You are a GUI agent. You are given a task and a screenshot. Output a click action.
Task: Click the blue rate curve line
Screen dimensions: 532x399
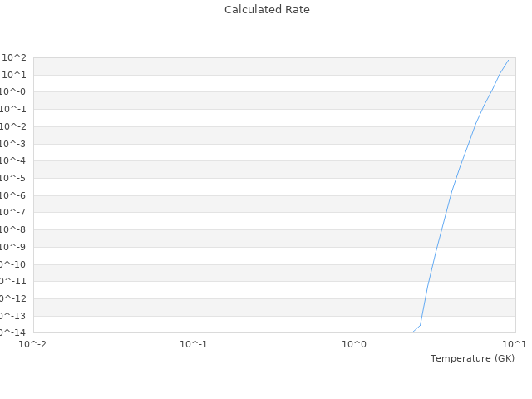452,190
